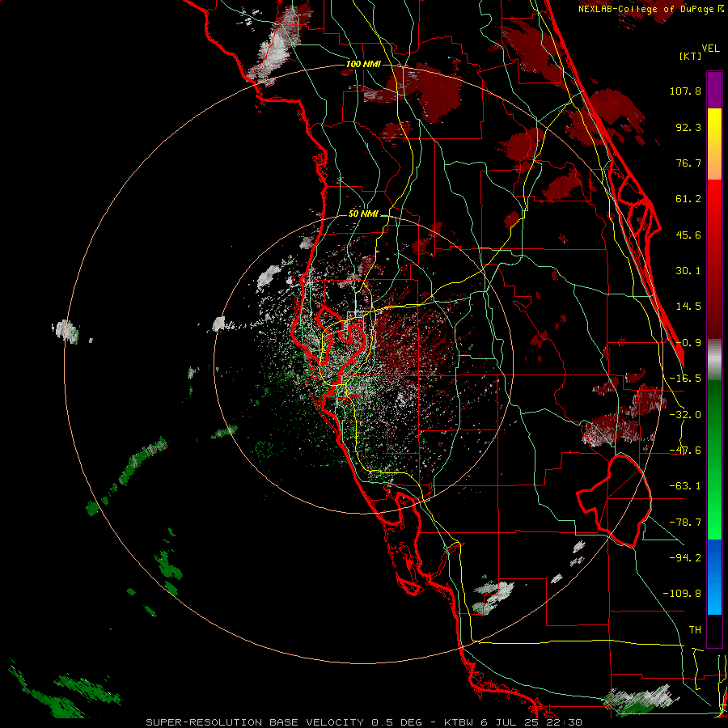Click the purple segment of velocity color bar

(714, 90)
